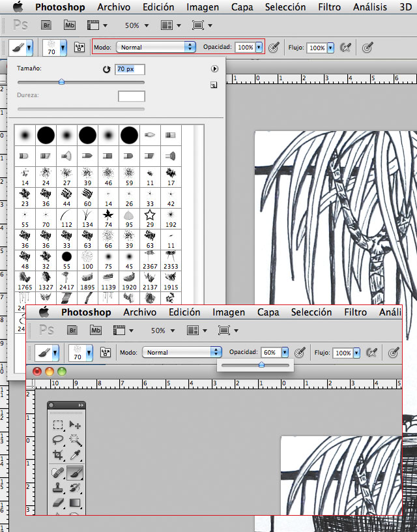Open the Apple menu in main window
The height and width of the screenshot is (532, 417).
[x=18, y=7]
